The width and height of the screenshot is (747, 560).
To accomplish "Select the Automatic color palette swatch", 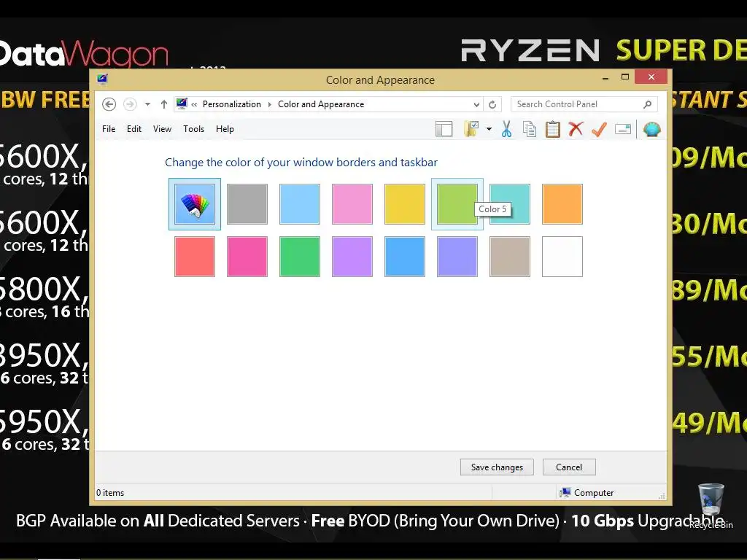I will pyautogui.click(x=194, y=204).
